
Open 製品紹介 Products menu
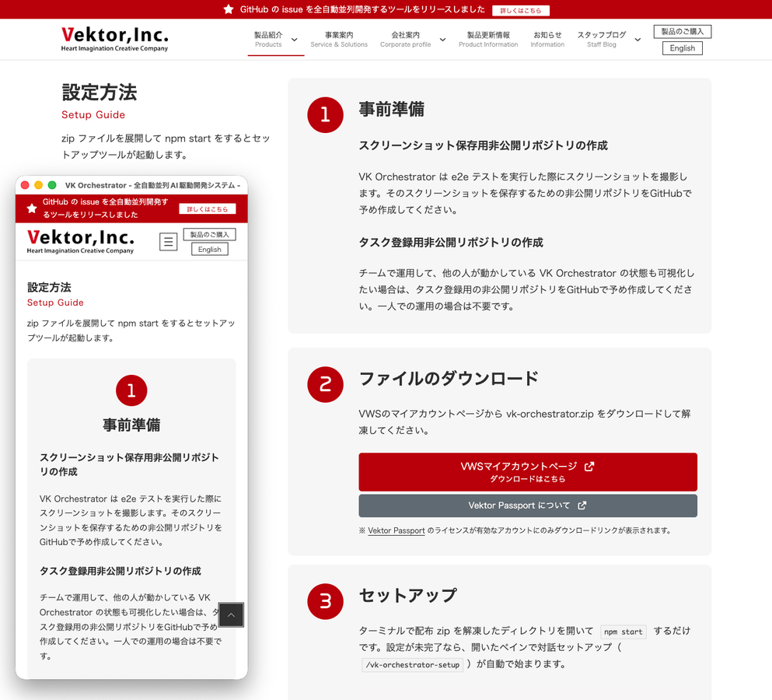click(x=268, y=40)
